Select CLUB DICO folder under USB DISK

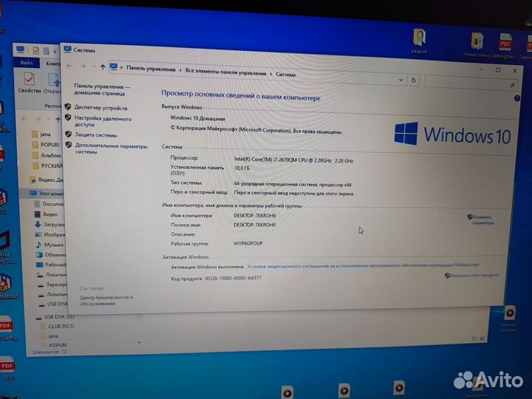57,326
